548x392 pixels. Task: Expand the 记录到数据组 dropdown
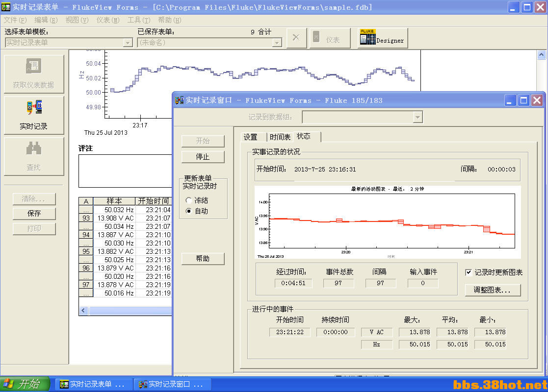click(418, 117)
